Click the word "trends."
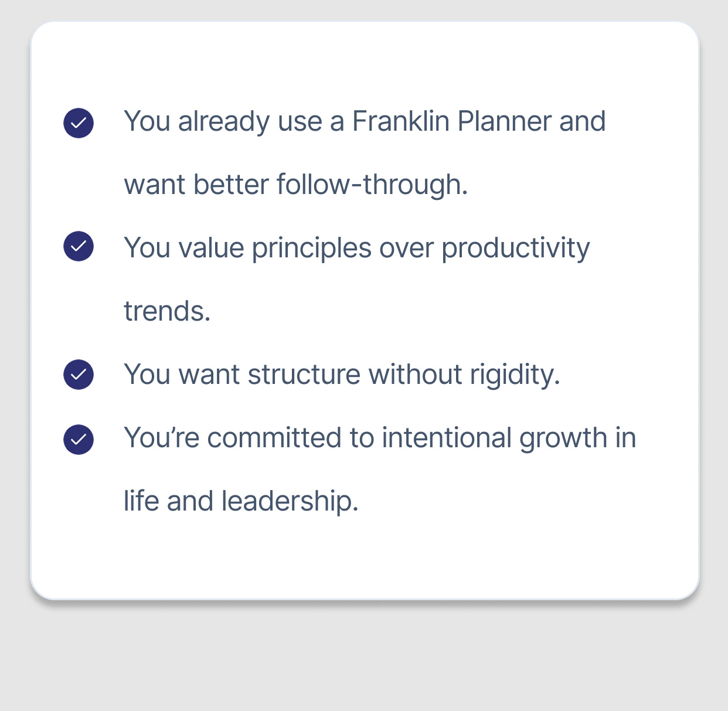This screenshot has height=711, width=728. pos(167,311)
